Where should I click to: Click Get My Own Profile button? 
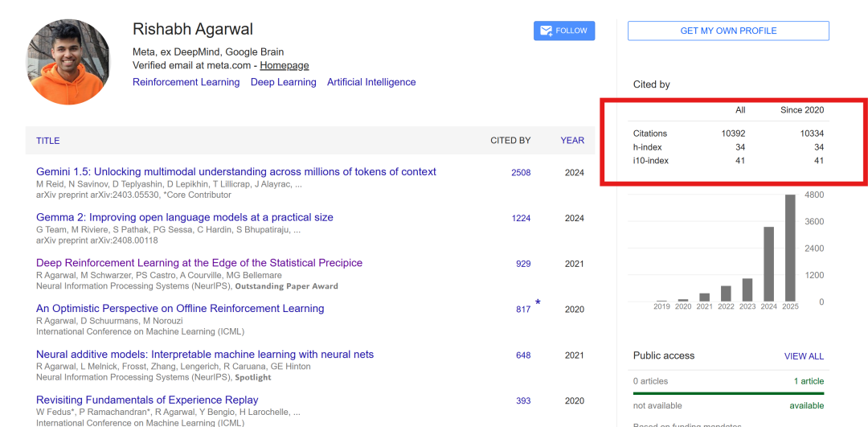(x=728, y=31)
